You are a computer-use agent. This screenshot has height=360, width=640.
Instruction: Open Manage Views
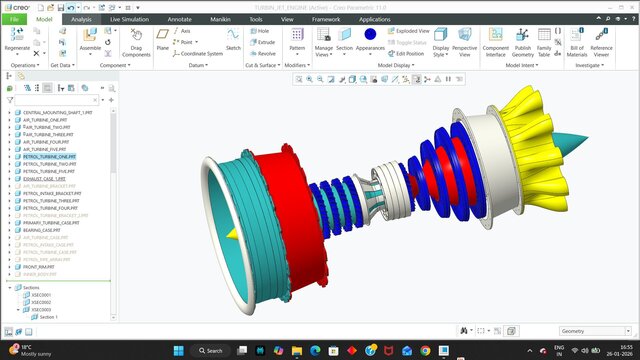[324, 42]
